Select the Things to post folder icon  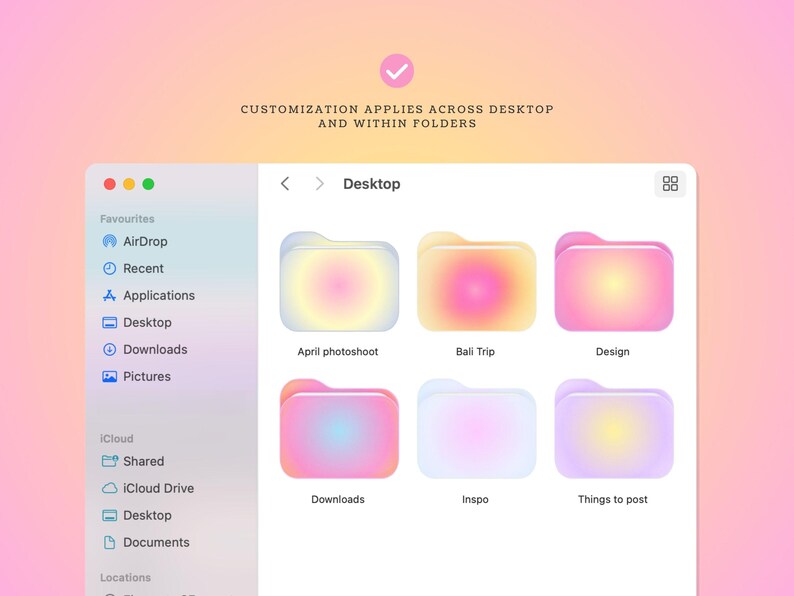[x=614, y=429]
